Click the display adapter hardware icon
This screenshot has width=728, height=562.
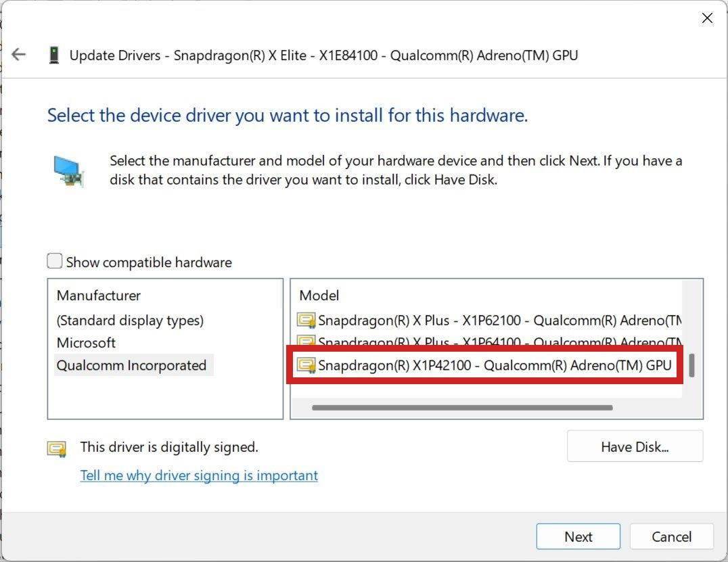[x=68, y=171]
